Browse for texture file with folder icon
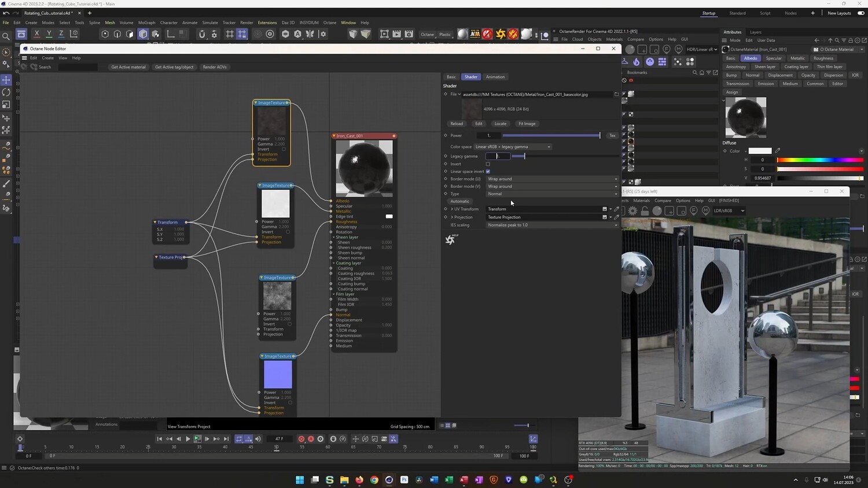The image size is (868, 488). click(x=616, y=94)
